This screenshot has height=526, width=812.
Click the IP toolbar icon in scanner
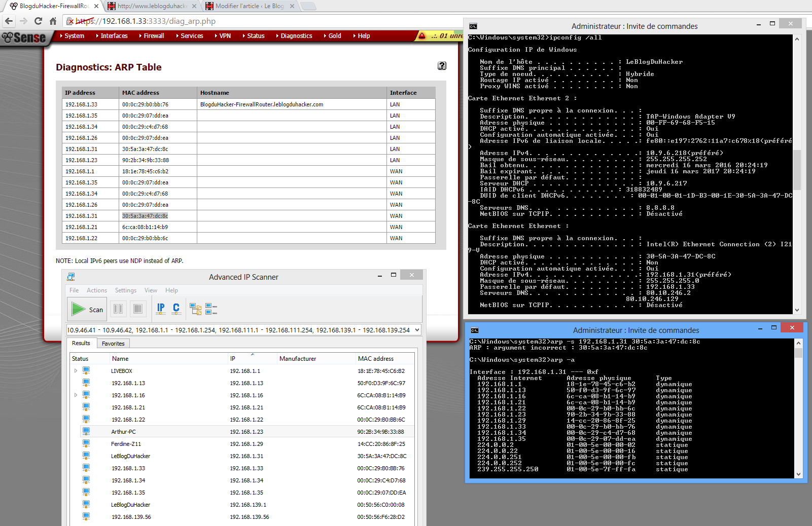[161, 308]
